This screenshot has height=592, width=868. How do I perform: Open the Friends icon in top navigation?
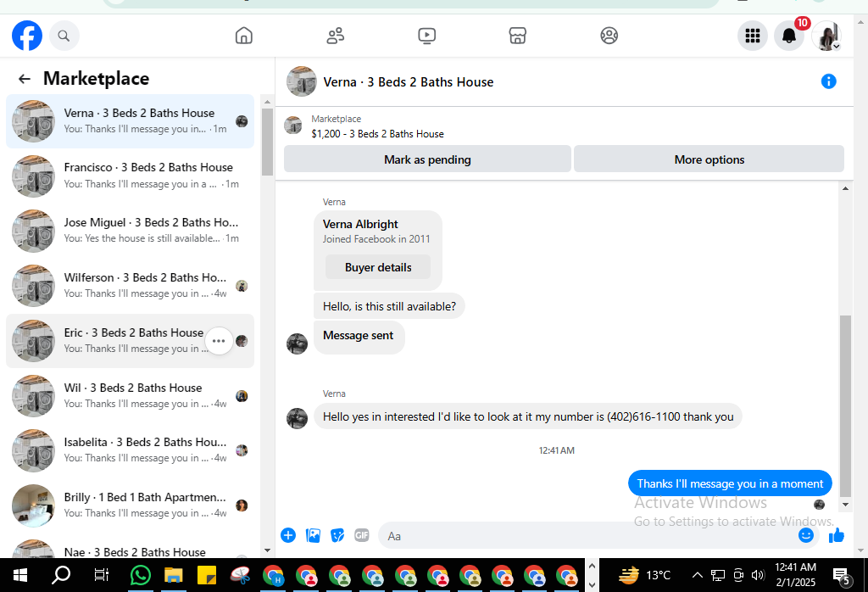pos(335,36)
